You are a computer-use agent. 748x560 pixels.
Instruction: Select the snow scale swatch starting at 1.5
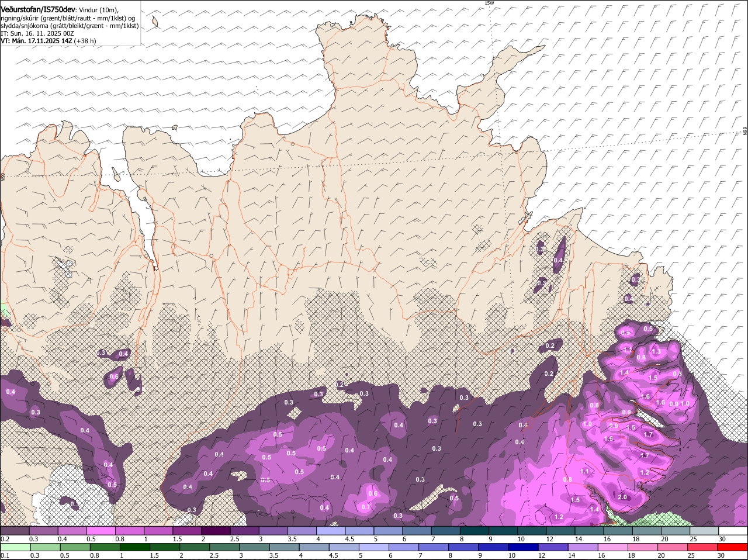[x=186, y=531]
